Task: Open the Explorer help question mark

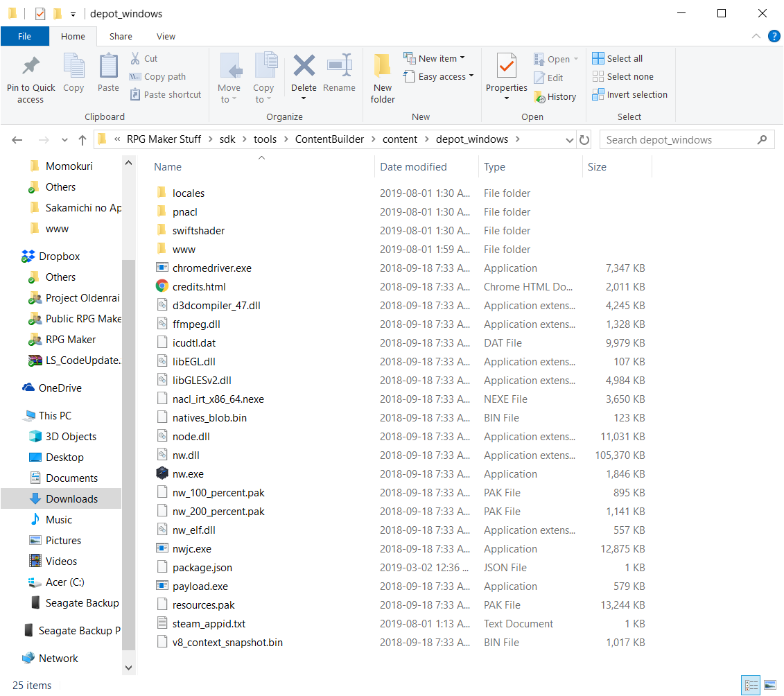Action: coord(774,36)
